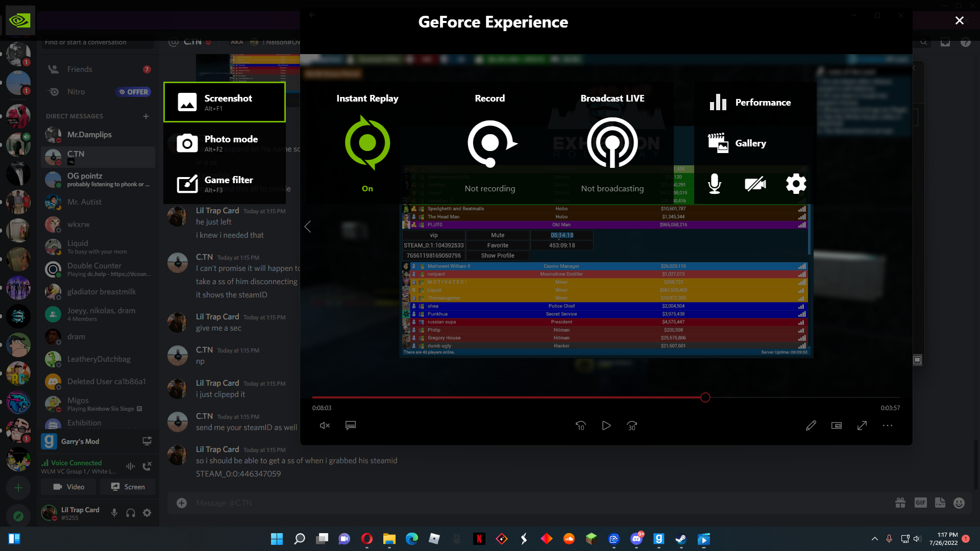
Task: Open Nitro page in Discord
Action: pyautogui.click(x=98, y=92)
